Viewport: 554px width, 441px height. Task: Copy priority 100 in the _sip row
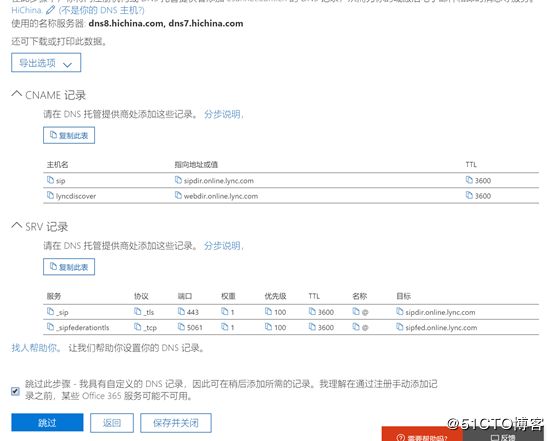point(269,311)
